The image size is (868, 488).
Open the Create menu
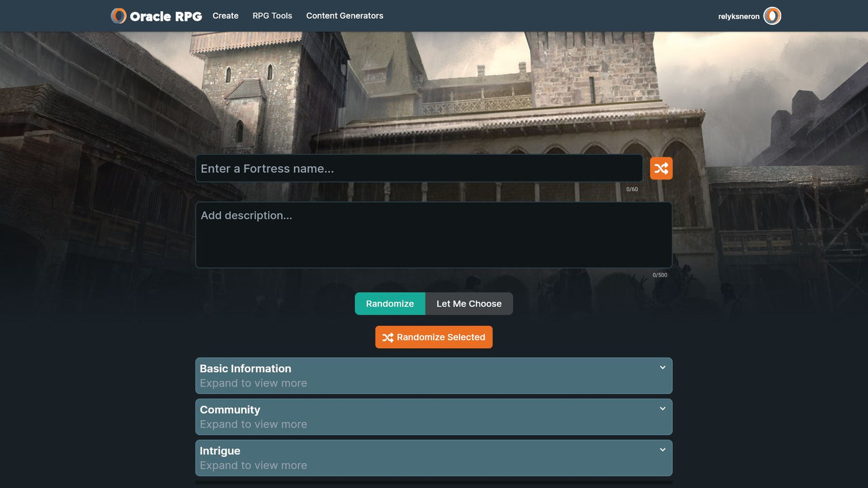(225, 16)
